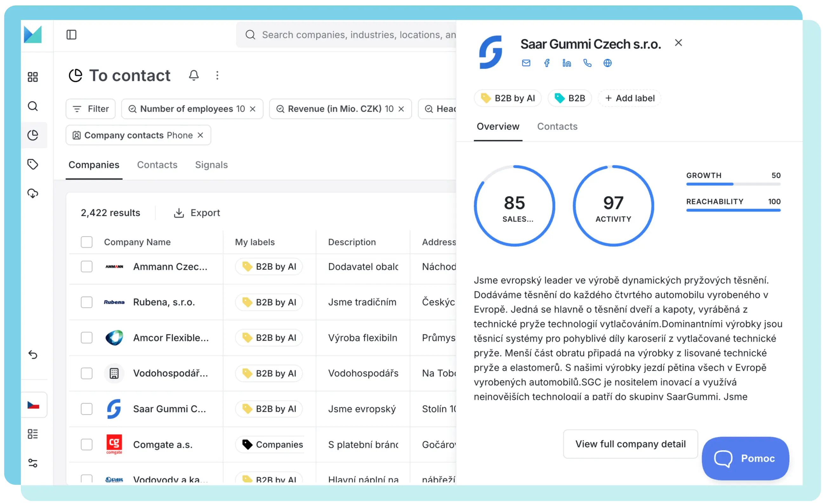Open the labels tag icon in sidebar
This screenshot has width=825, height=504.
click(33, 164)
